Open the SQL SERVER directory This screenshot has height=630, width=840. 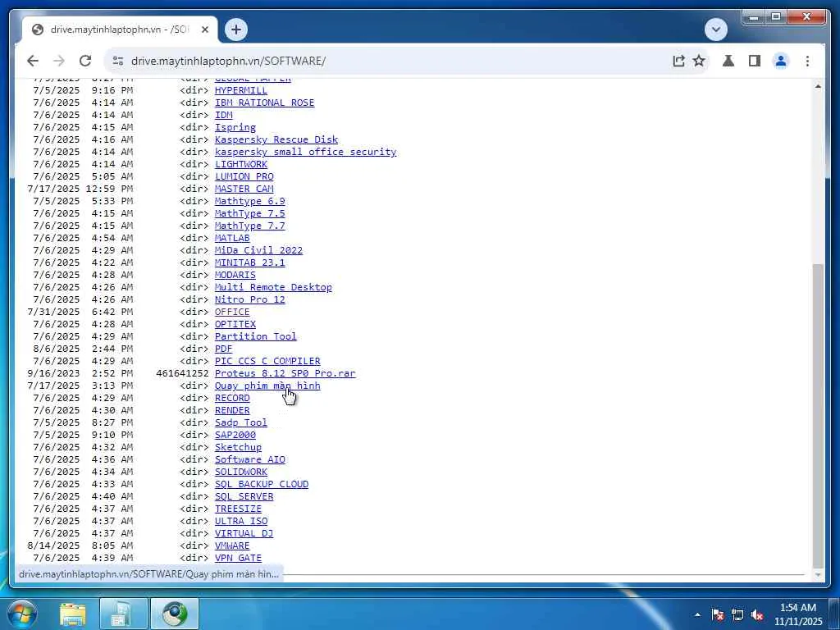coord(244,497)
